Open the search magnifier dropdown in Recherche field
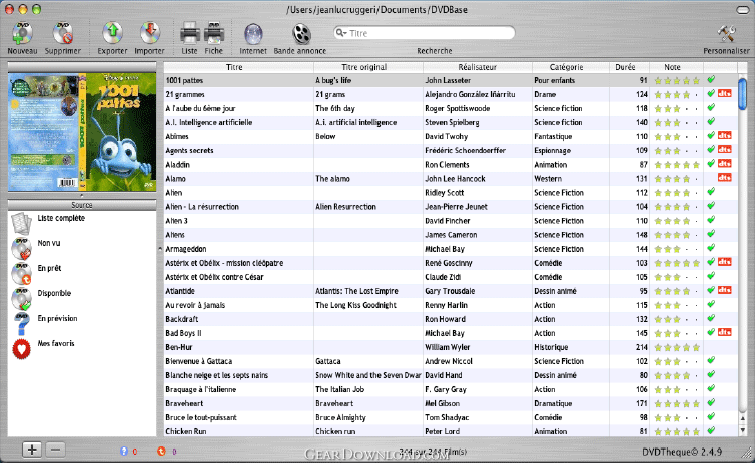This screenshot has height=463, width=755. coord(341,33)
